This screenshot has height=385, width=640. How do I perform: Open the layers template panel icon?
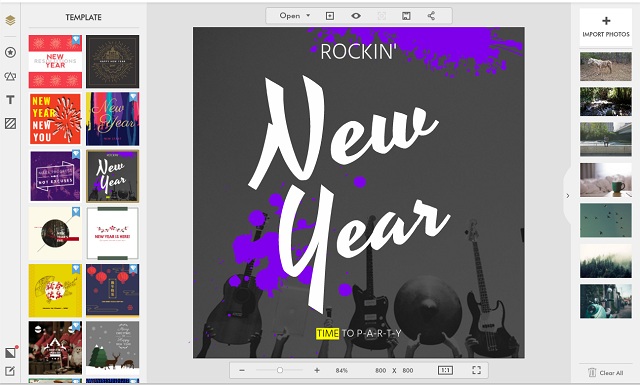[10, 20]
